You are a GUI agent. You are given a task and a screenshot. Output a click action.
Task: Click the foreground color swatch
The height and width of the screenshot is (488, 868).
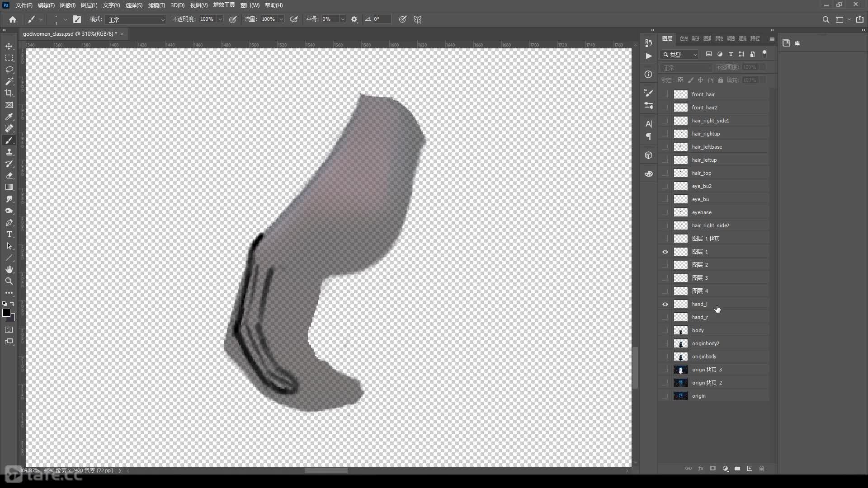6,313
